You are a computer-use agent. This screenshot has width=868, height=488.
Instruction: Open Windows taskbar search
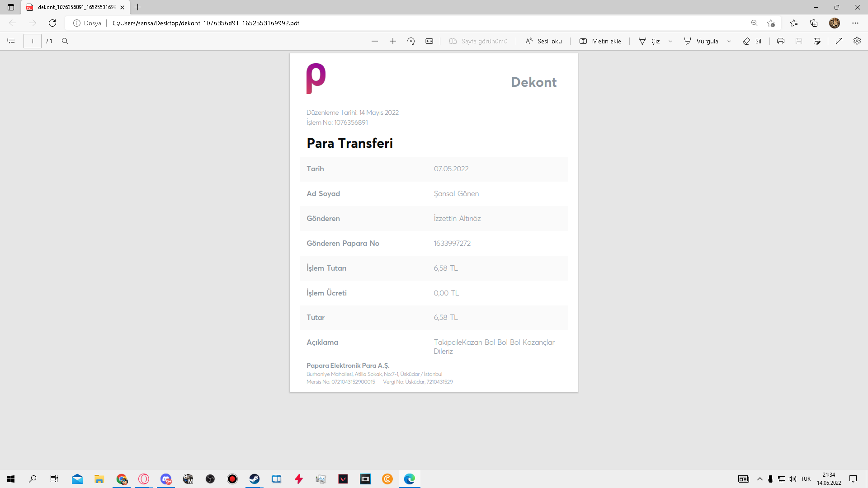pyautogui.click(x=33, y=479)
